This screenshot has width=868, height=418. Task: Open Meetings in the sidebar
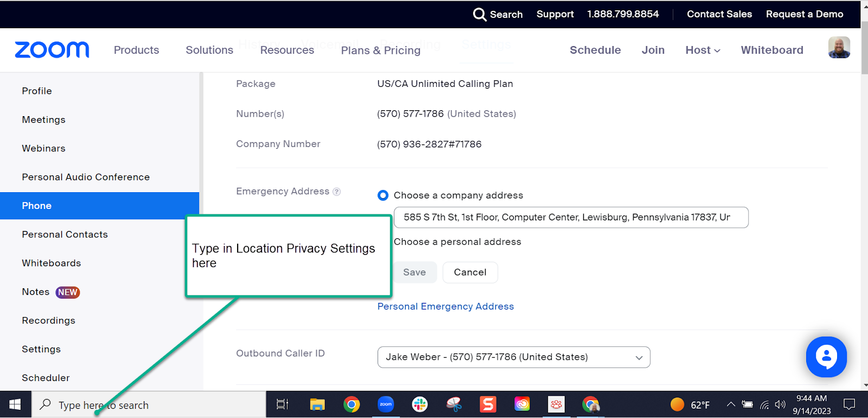pyautogui.click(x=43, y=120)
